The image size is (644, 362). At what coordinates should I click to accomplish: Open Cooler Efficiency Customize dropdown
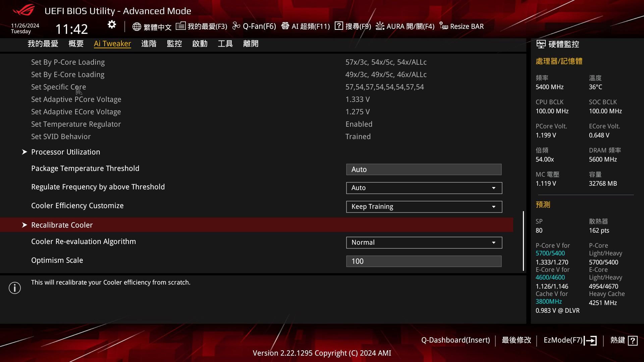click(424, 207)
